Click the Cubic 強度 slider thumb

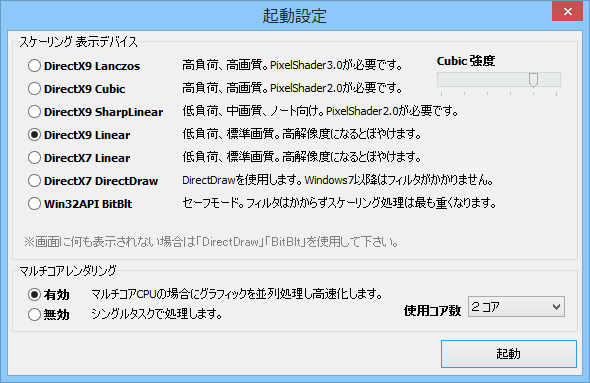[x=533, y=80]
